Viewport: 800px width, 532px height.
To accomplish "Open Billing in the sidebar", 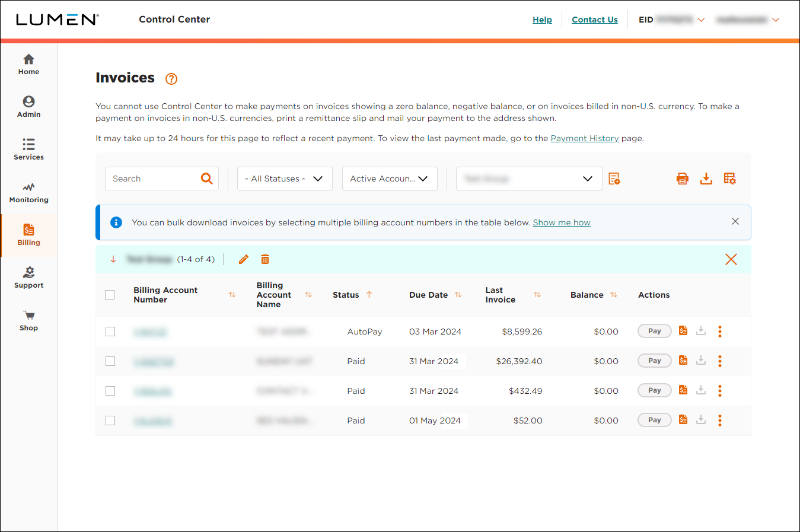I will tap(28, 235).
